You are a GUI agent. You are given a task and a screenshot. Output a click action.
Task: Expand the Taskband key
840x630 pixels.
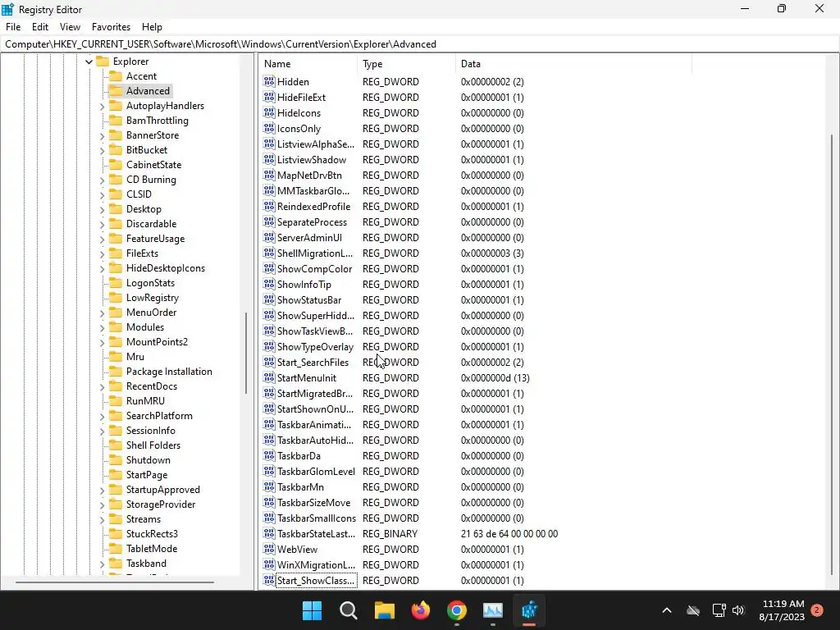(102, 564)
